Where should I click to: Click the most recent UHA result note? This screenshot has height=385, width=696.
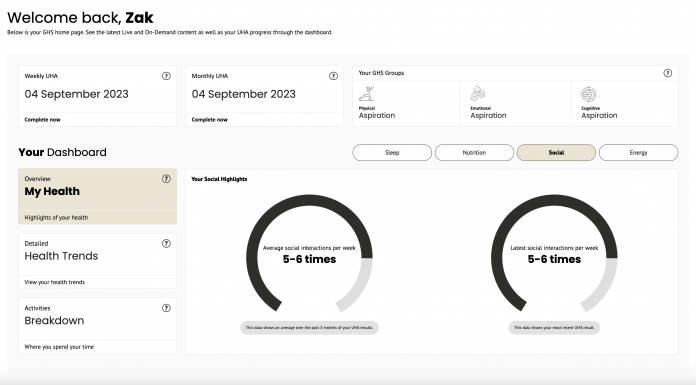tap(554, 328)
